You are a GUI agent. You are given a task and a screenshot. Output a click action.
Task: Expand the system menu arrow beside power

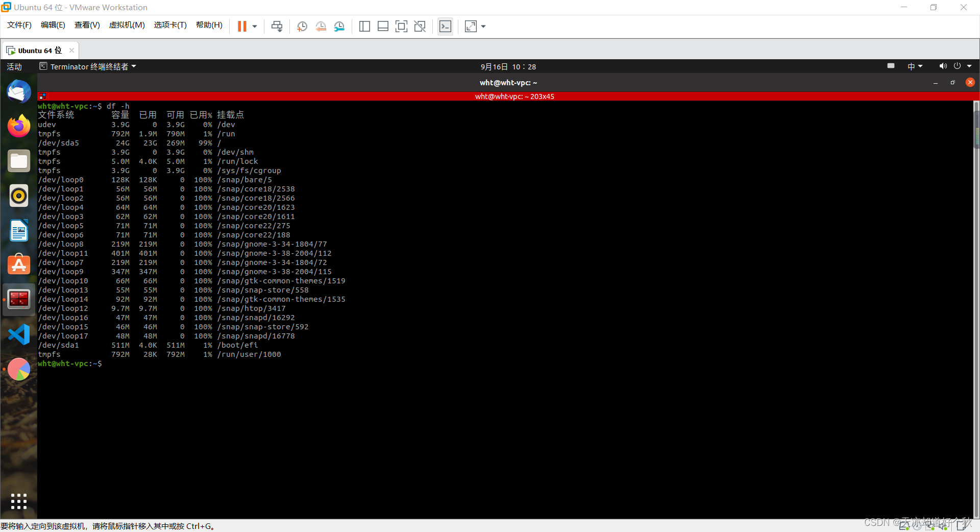[x=969, y=66]
